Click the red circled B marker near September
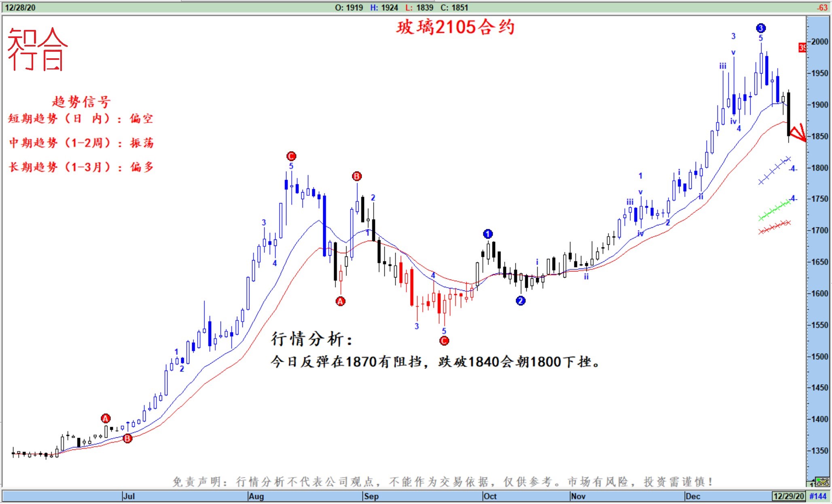 (356, 176)
